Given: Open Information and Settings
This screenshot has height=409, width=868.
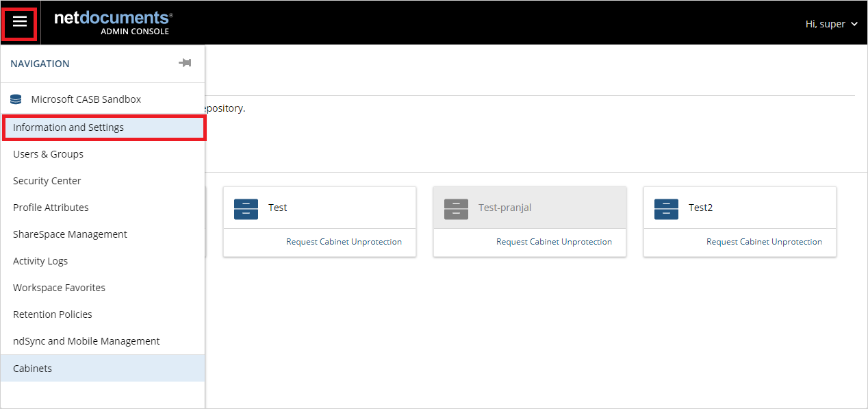Looking at the screenshot, I should coord(68,127).
